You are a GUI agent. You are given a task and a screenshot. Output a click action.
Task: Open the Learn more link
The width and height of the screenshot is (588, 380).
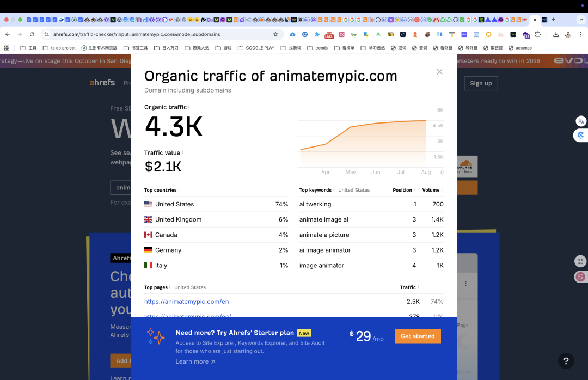point(195,361)
